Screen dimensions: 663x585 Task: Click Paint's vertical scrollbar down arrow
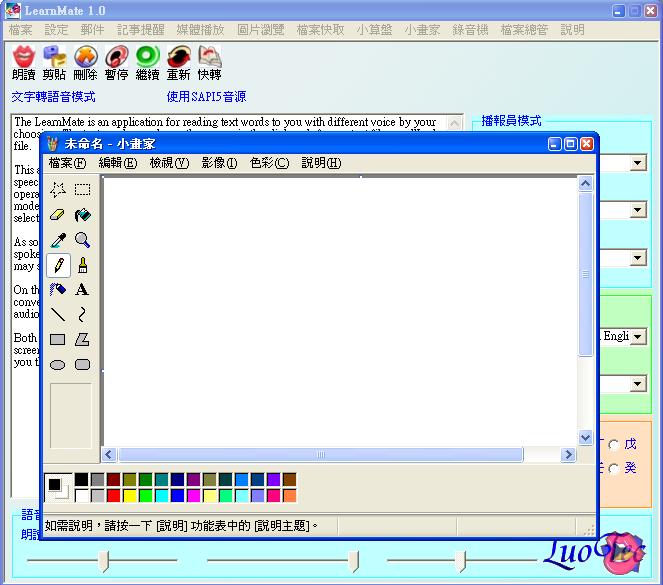[x=586, y=438]
